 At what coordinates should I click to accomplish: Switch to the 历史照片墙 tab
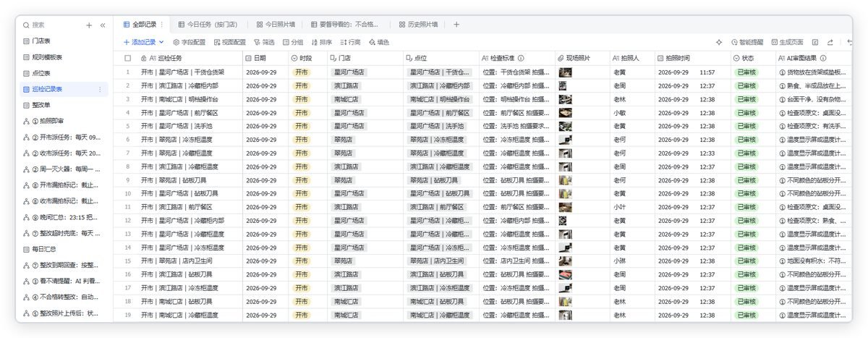pyautogui.click(x=417, y=24)
